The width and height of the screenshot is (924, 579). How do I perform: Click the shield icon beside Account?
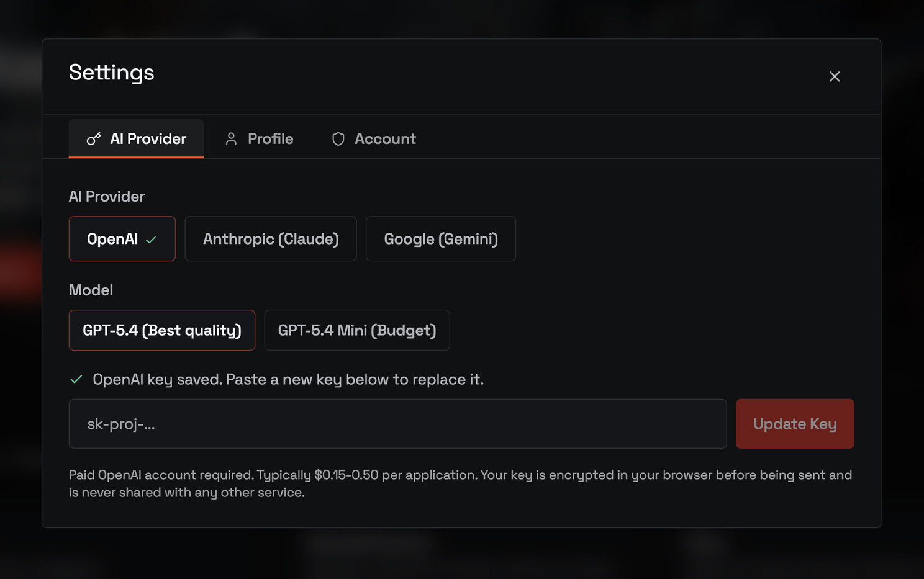(x=338, y=139)
